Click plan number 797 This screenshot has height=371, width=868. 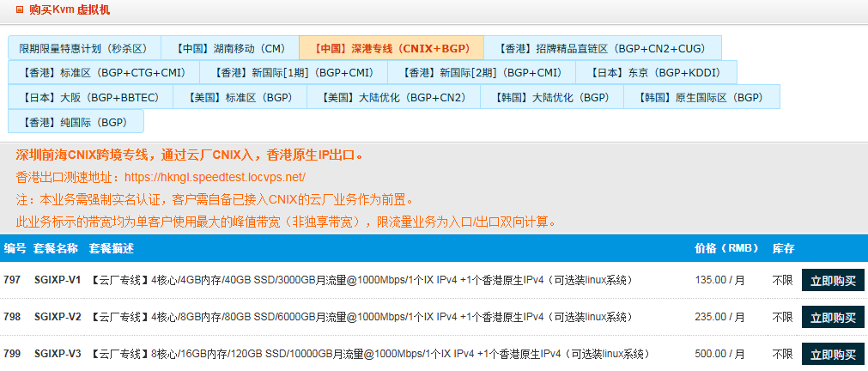click(x=12, y=280)
